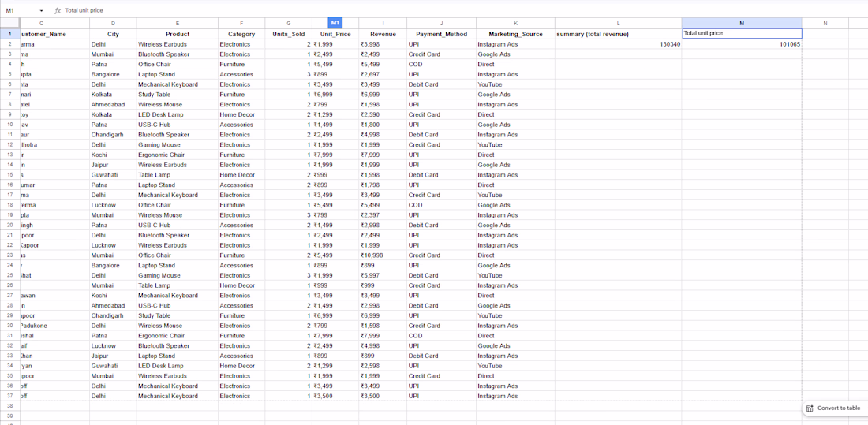Click the Jaipur cell in row 14

click(x=113, y=165)
